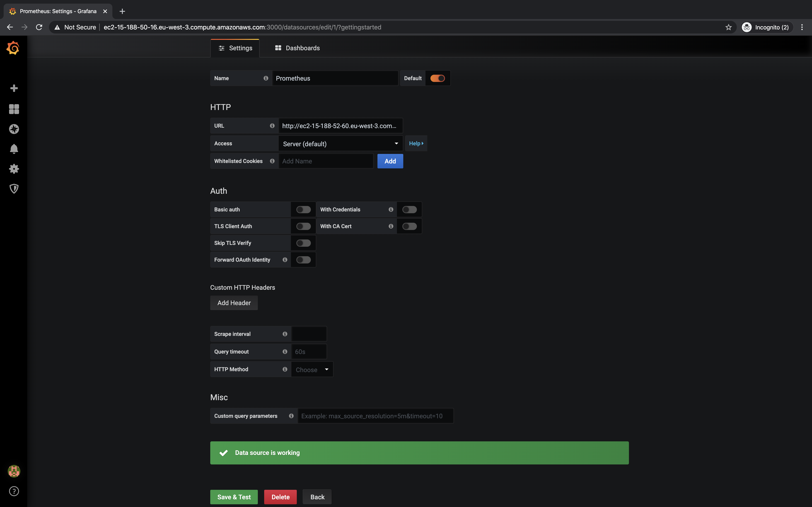Open the HTTP Method Choose dropdown

(311, 369)
